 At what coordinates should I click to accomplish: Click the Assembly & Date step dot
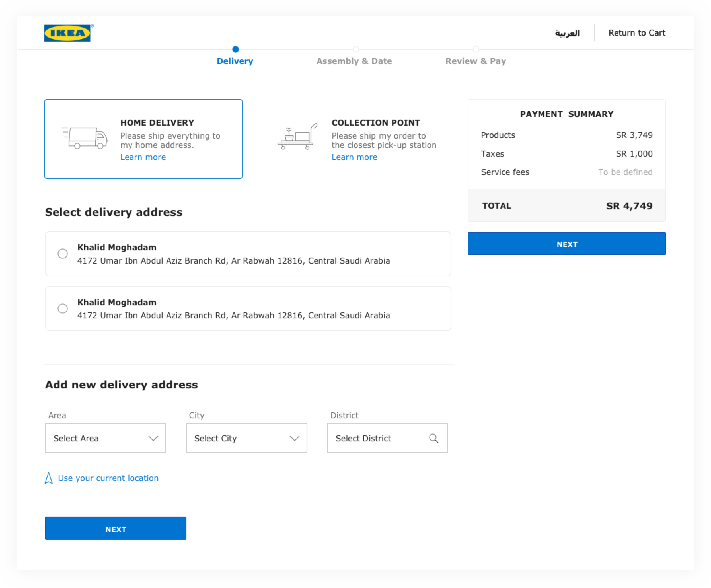pyautogui.click(x=355, y=49)
